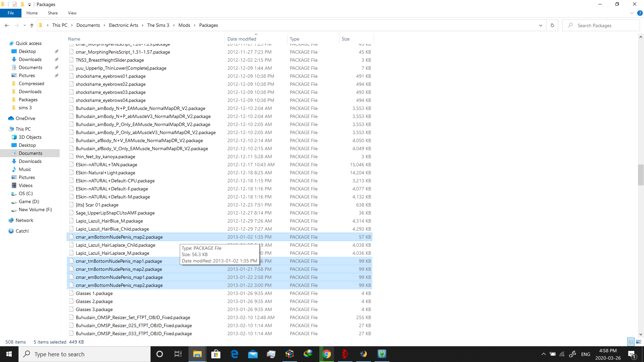Click the Search Packages field
The image size is (644, 362).
point(601,25)
